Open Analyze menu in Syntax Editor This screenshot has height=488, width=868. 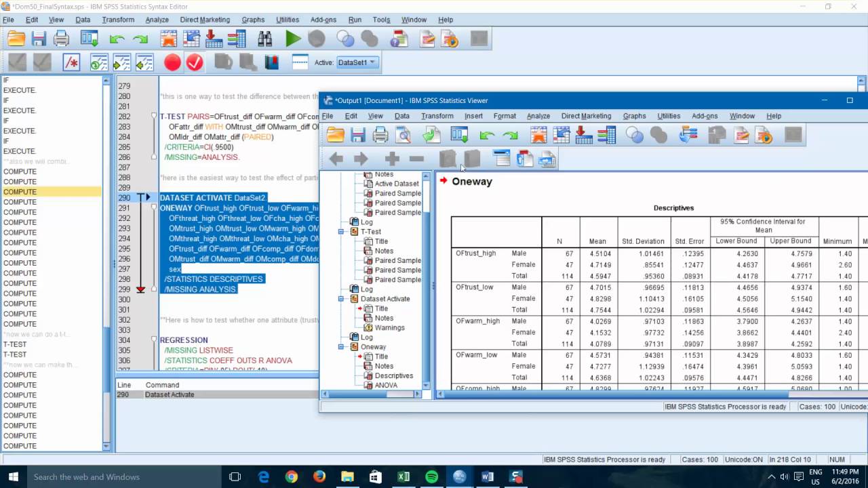click(157, 20)
